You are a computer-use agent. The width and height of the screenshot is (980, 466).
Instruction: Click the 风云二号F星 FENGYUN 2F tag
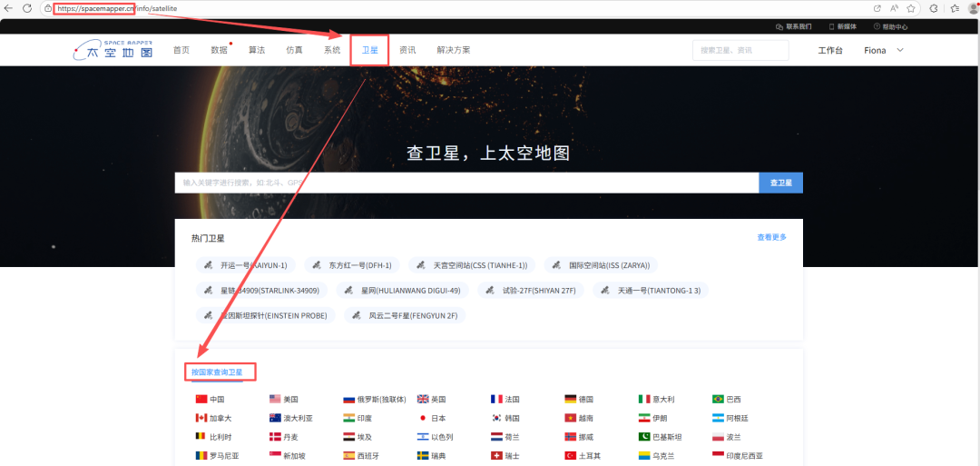click(405, 315)
